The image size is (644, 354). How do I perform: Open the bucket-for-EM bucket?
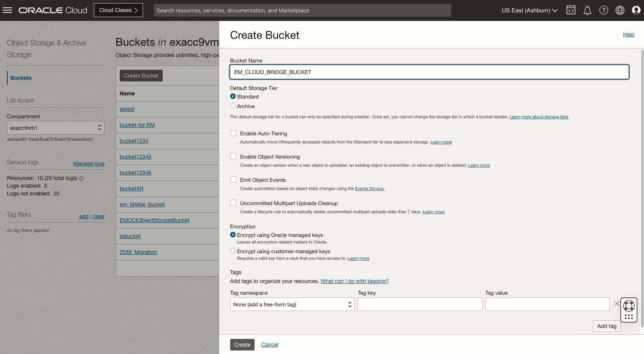[x=137, y=125]
